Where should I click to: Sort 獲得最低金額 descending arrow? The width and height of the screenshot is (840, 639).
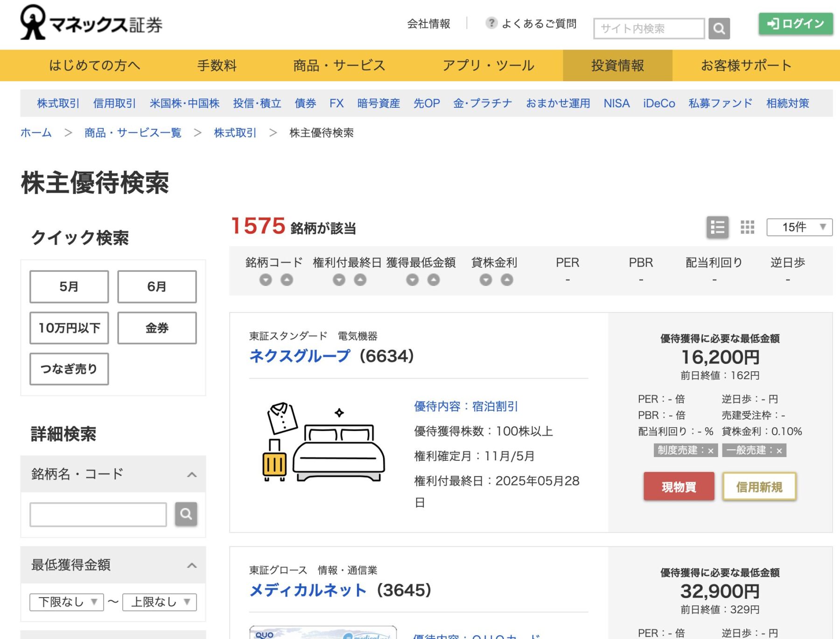413,280
